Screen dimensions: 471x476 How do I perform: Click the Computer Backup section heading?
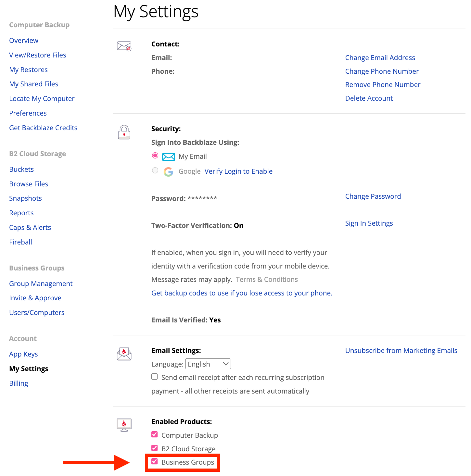[x=39, y=25]
